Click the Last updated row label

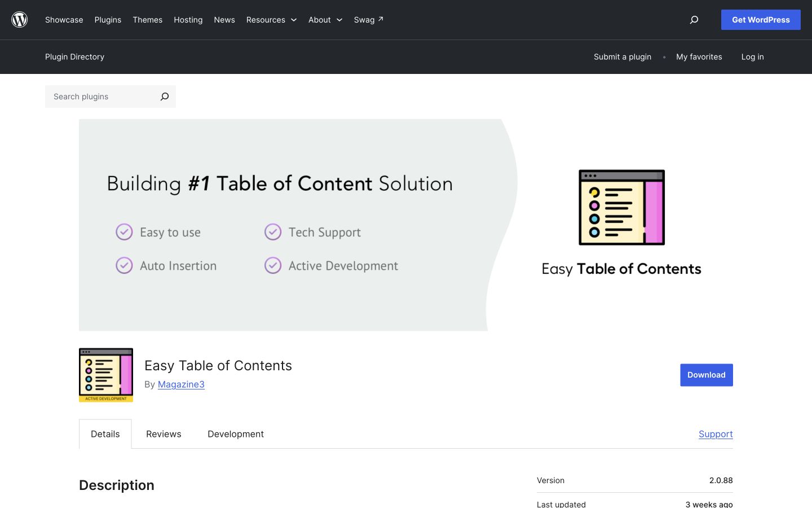point(561,504)
